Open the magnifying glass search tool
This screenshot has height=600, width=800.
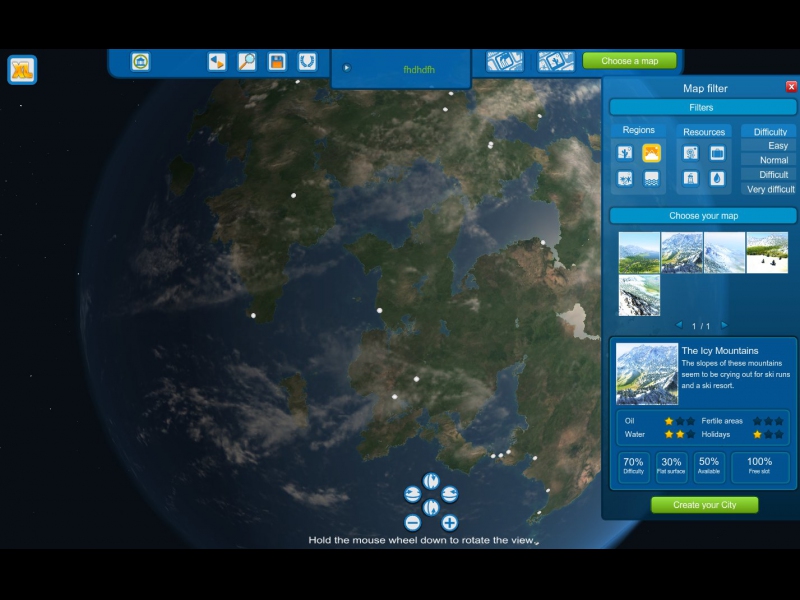(x=247, y=62)
